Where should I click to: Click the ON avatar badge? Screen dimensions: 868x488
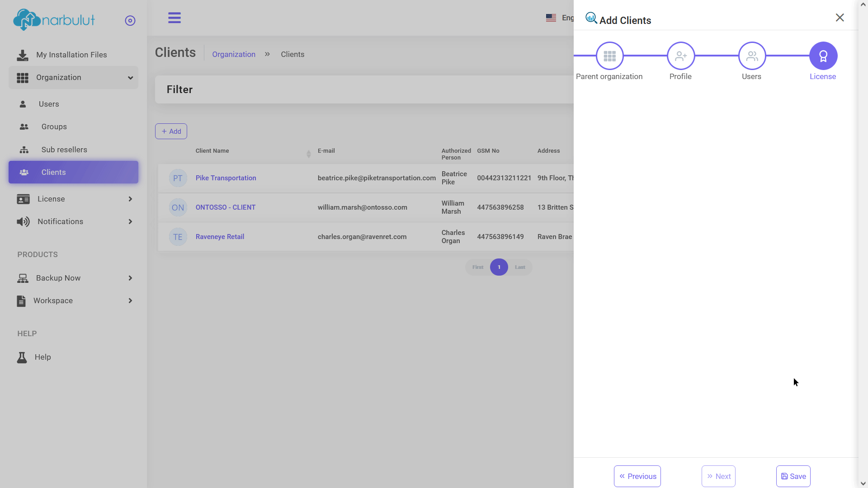click(178, 207)
